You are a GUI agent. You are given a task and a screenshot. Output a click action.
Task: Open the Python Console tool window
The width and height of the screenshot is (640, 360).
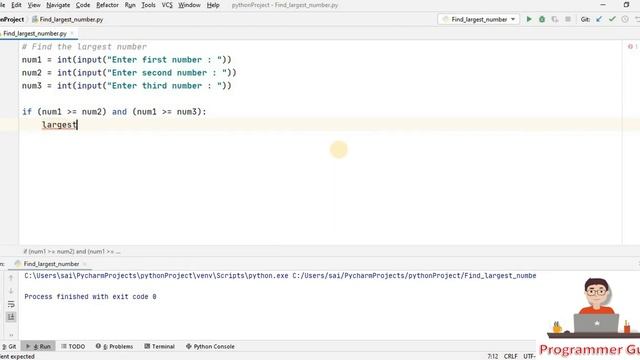210,346
